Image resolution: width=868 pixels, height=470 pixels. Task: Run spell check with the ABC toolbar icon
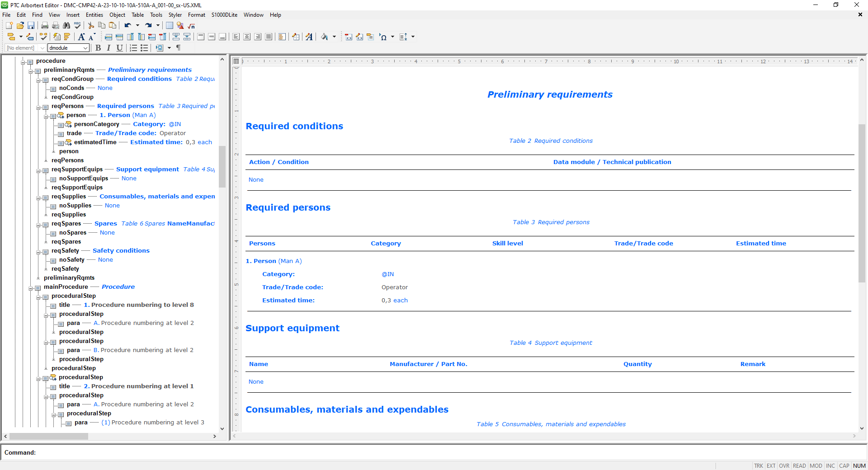pyautogui.click(x=77, y=26)
